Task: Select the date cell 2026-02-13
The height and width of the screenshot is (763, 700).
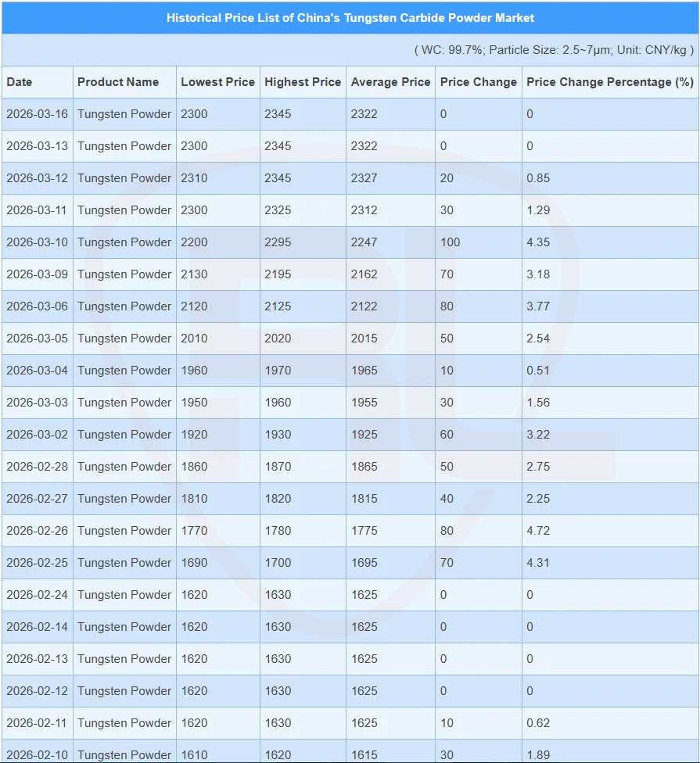Action: click(x=37, y=659)
